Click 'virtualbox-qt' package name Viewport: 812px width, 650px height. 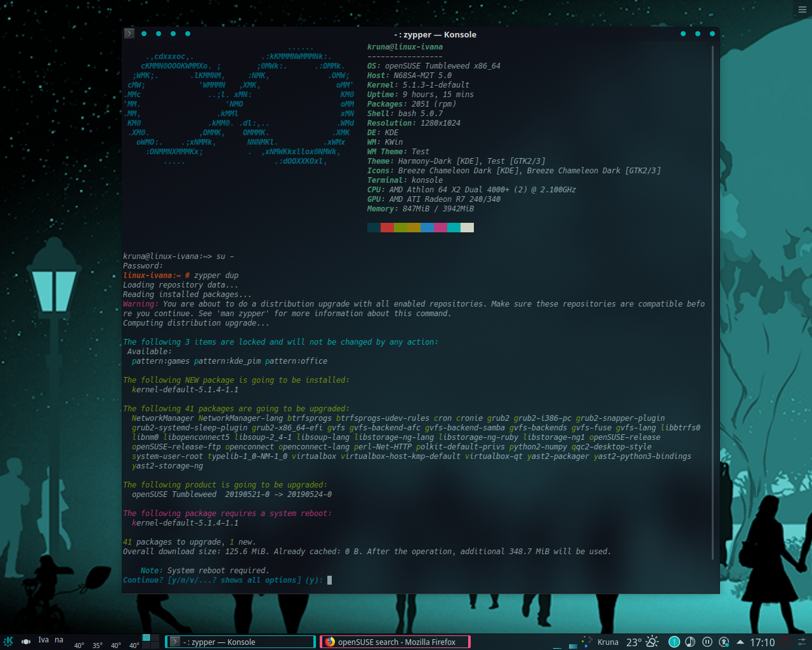click(x=494, y=456)
